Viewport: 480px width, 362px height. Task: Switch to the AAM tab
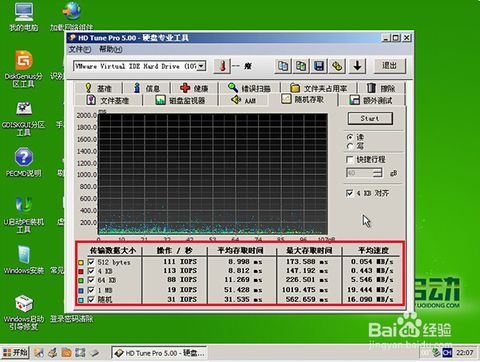pos(244,100)
